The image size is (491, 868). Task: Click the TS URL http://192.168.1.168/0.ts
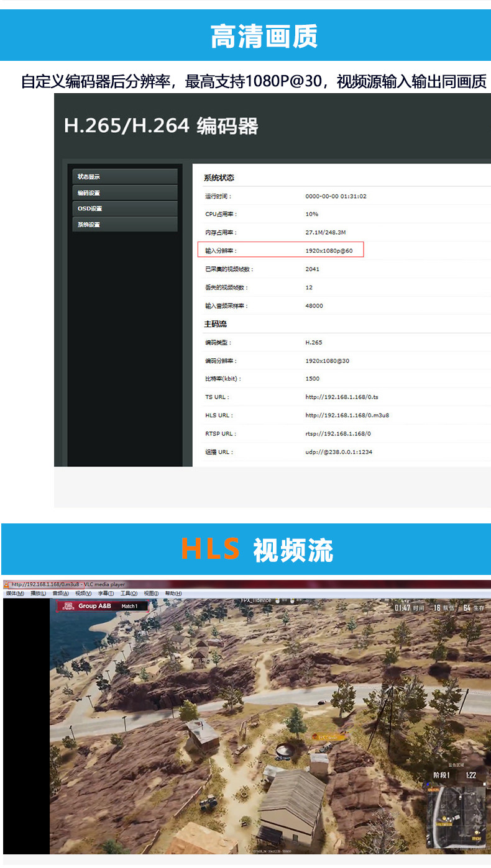tap(342, 397)
